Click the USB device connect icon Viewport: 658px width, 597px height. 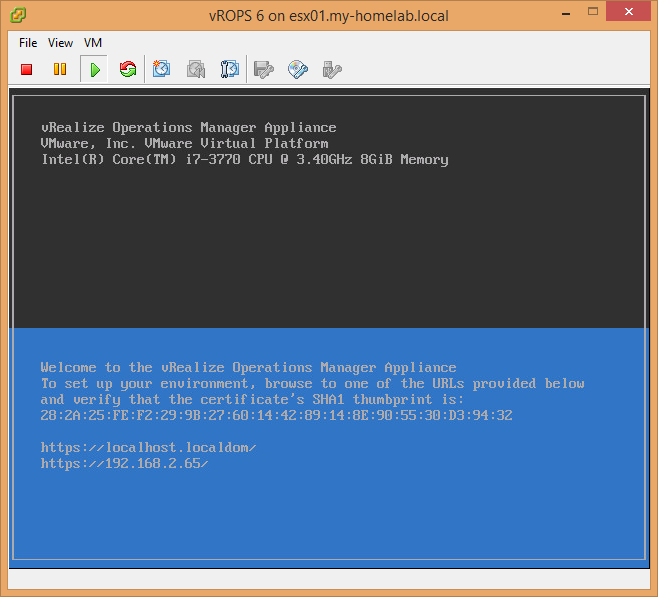click(x=332, y=69)
